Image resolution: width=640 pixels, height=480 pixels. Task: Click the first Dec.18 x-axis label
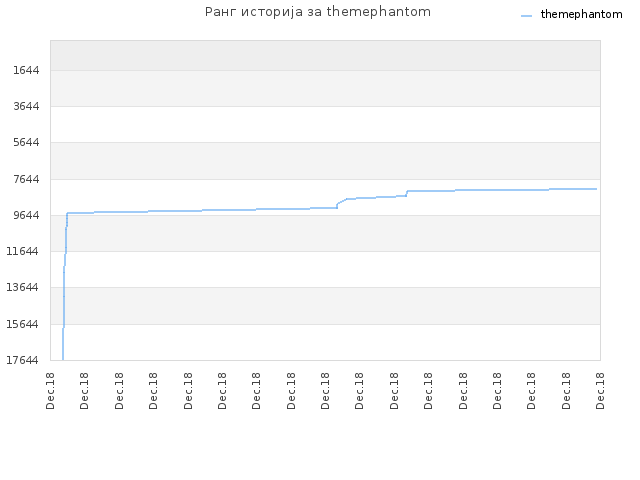[50, 391]
